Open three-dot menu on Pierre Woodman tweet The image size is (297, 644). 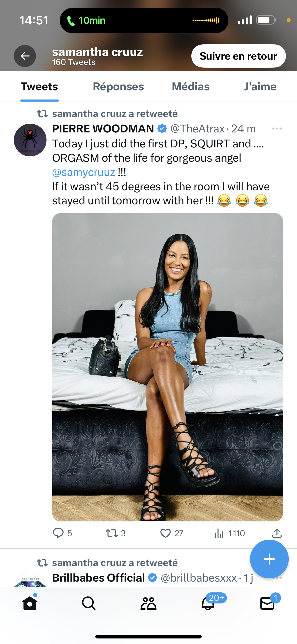277,129
